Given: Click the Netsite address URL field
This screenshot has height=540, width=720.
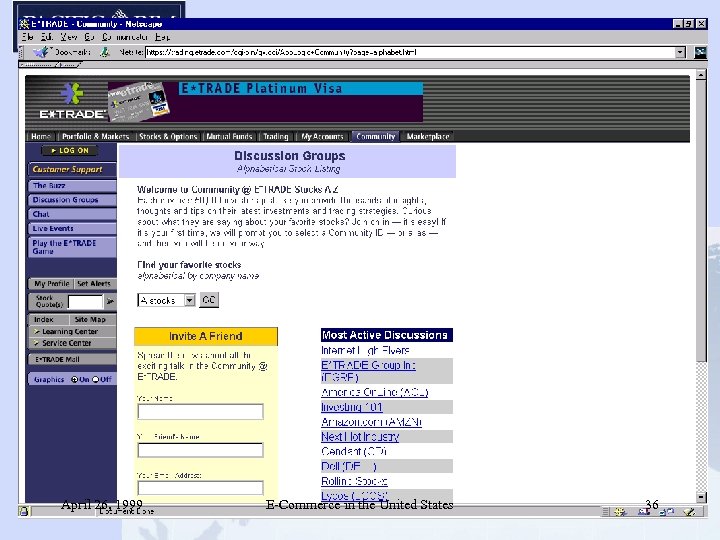Looking at the screenshot, I should coord(410,52).
